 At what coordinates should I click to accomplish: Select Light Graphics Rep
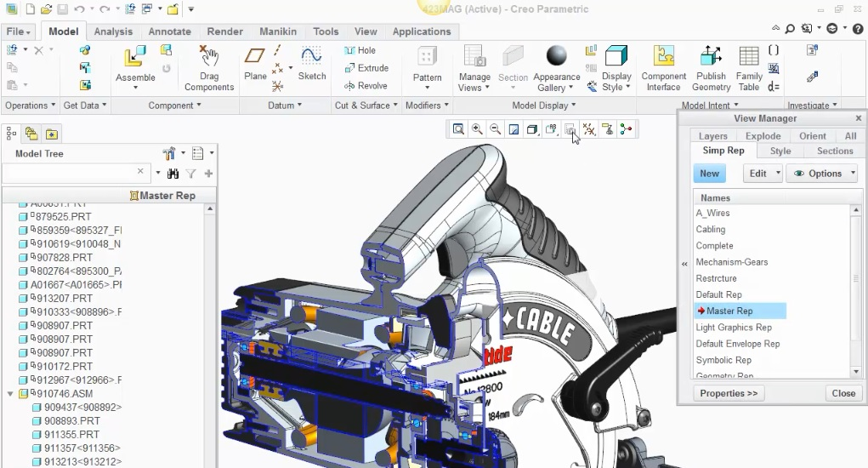tap(734, 328)
